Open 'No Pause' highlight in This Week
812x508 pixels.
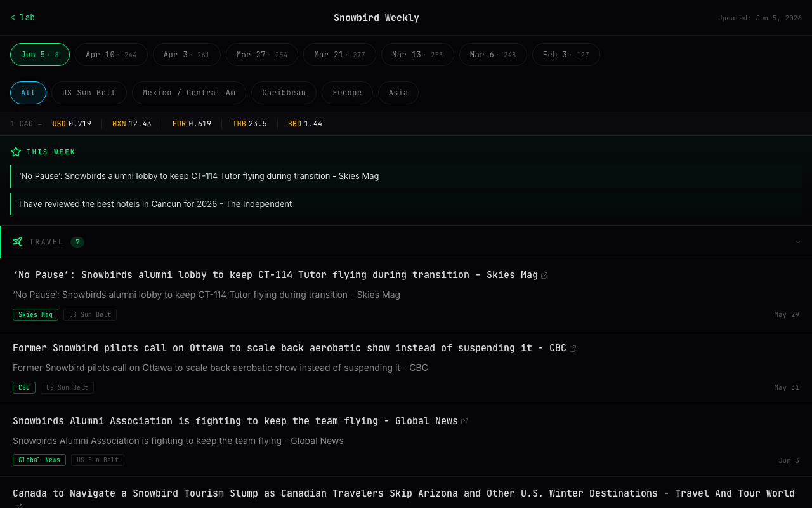coord(406,177)
